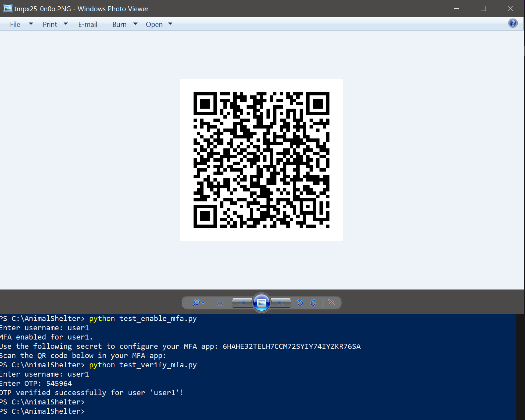Maximize the Photo Viewer window

484,9
